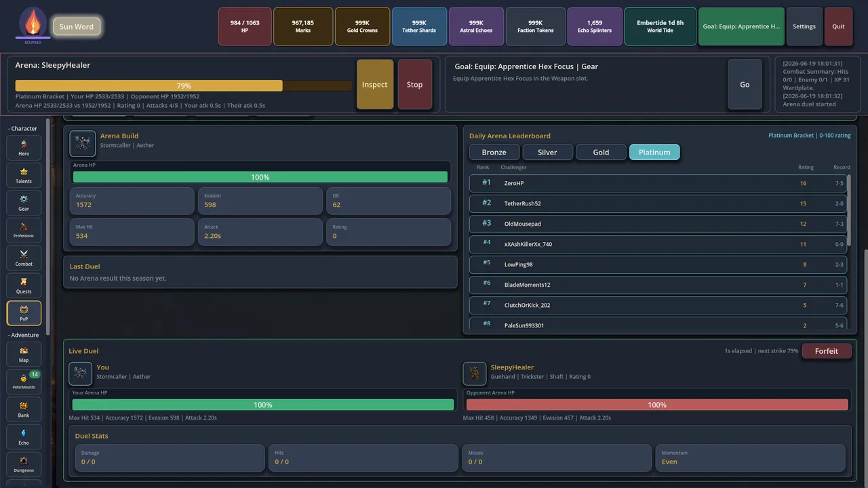Switch leaderboard to Silver bracket
Viewport: 868px width, 488px height.
(x=547, y=152)
